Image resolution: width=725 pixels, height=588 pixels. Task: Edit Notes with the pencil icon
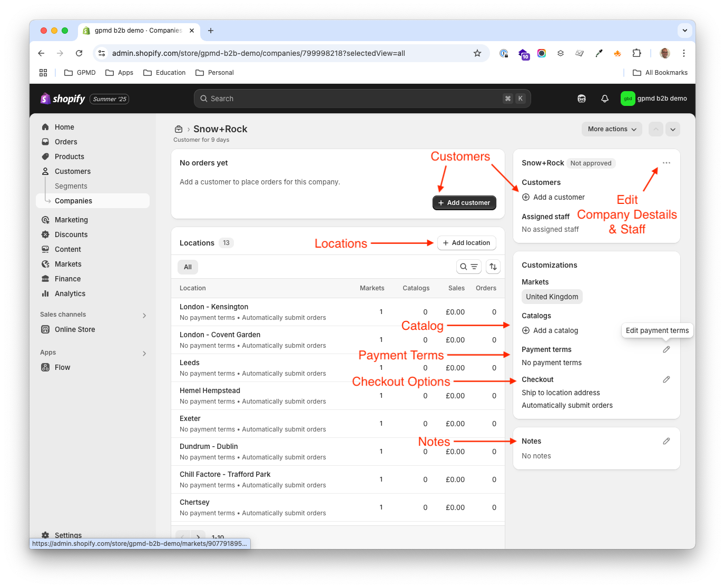click(x=667, y=441)
